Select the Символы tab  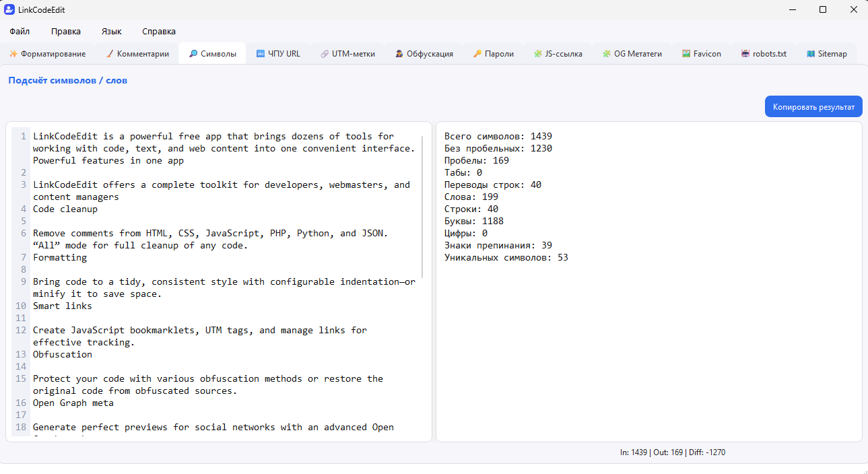tap(213, 54)
